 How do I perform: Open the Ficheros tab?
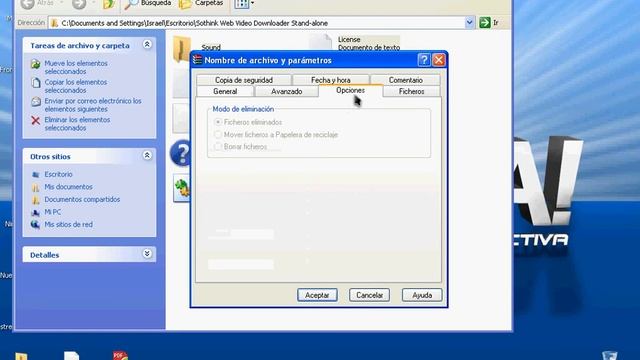click(x=411, y=91)
